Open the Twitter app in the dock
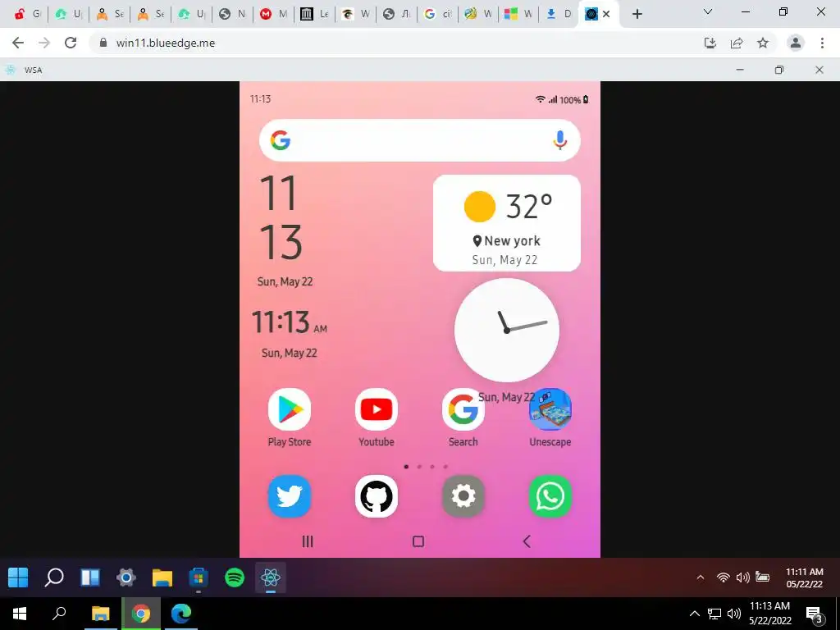The height and width of the screenshot is (630, 840). (x=290, y=496)
